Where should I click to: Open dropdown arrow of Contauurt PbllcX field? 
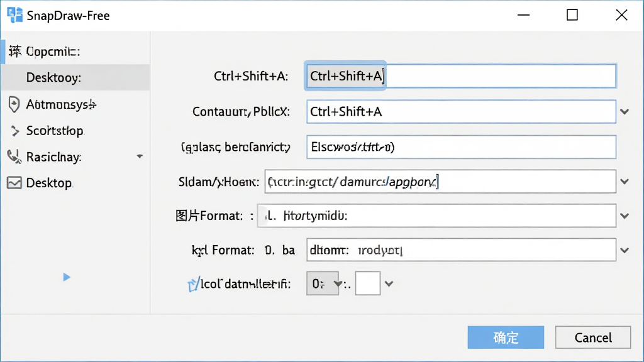coord(625,112)
